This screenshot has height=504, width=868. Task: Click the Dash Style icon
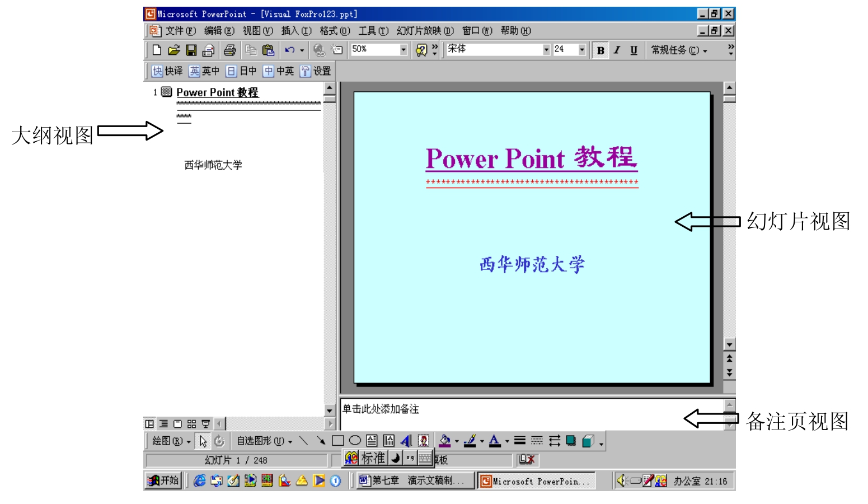click(537, 441)
